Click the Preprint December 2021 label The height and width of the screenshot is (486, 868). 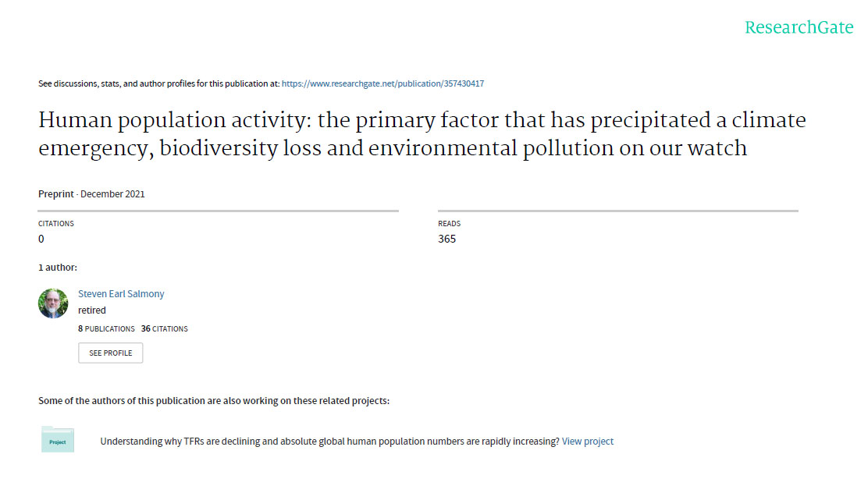tap(91, 194)
